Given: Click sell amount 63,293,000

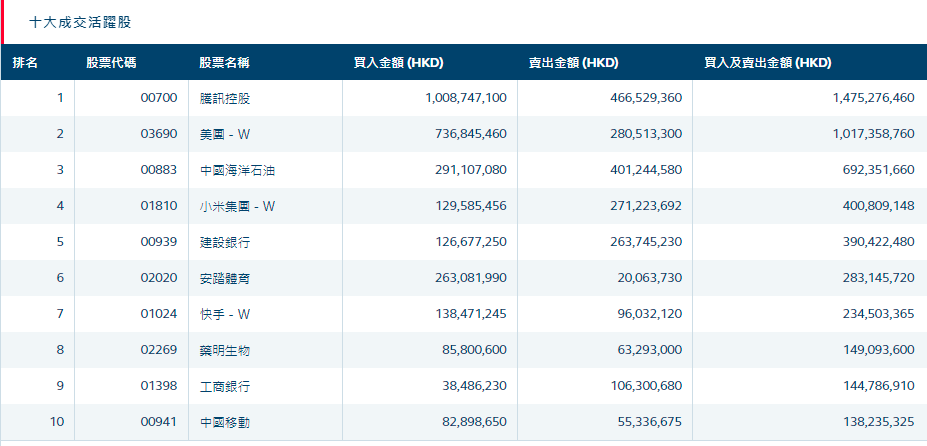Looking at the screenshot, I should pos(649,350).
